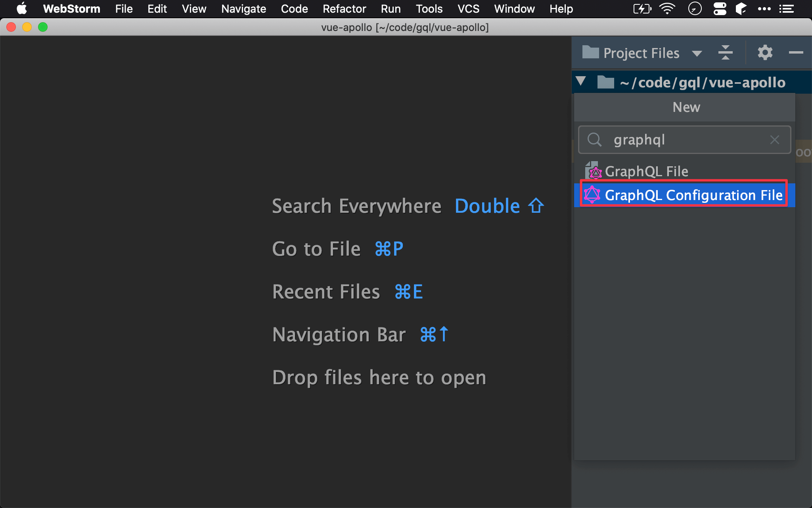Open the VCS menu
This screenshot has height=508, width=812.
(468, 9)
